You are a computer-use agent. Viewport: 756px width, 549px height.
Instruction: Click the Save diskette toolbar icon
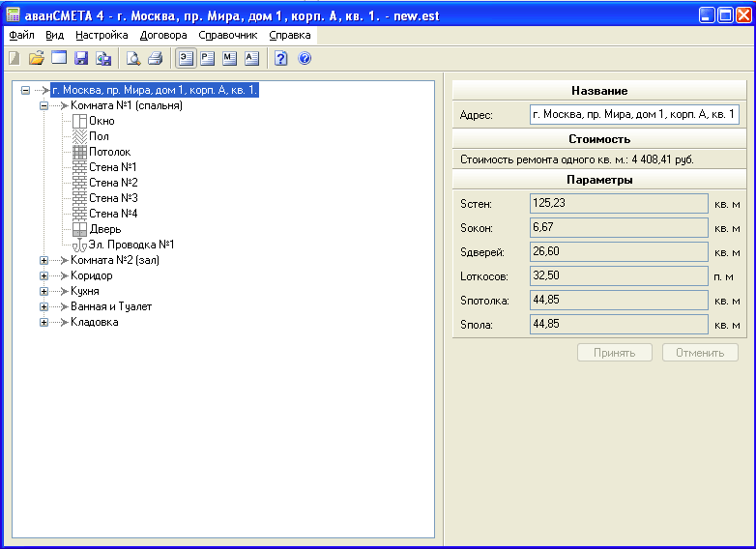(81, 58)
